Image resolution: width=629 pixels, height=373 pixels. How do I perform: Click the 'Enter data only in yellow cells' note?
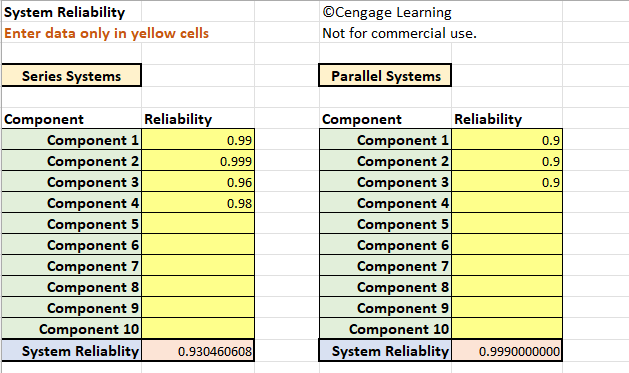(x=106, y=33)
